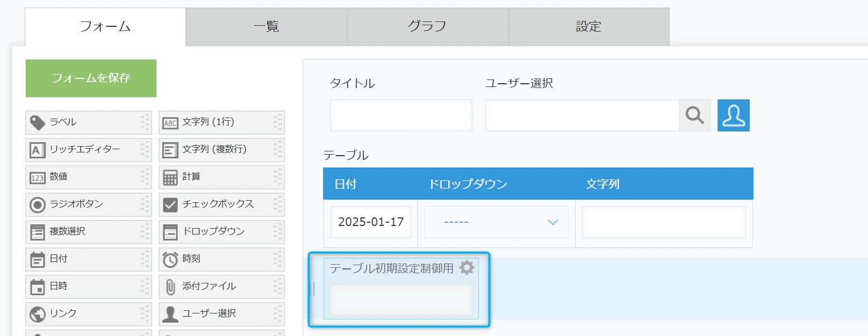Open settings gear for テーブル初期設定制御用 field
This screenshot has height=336, width=868.
(x=467, y=267)
